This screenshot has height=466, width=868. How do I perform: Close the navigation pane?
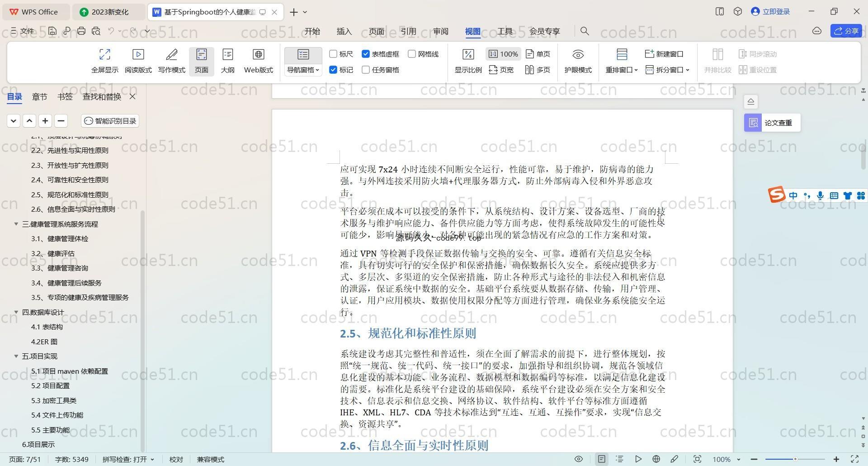[132, 96]
